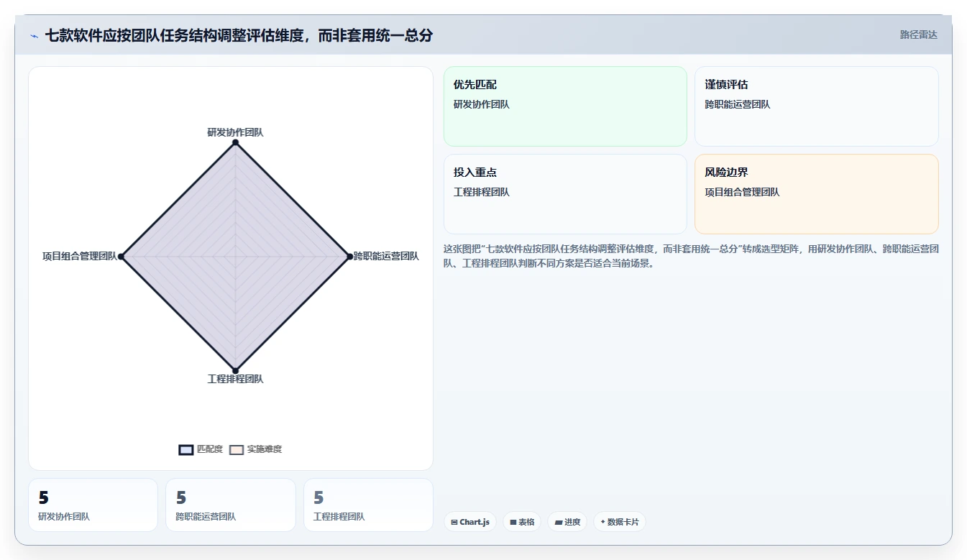Screen dimensions: 967x560
Task: Select the 研发协作团队 radar data point
Action: click(x=235, y=142)
